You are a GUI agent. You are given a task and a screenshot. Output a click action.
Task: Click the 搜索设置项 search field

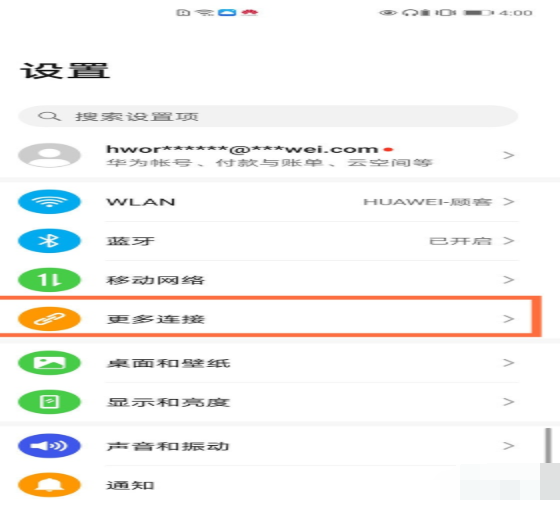(268, 116)
